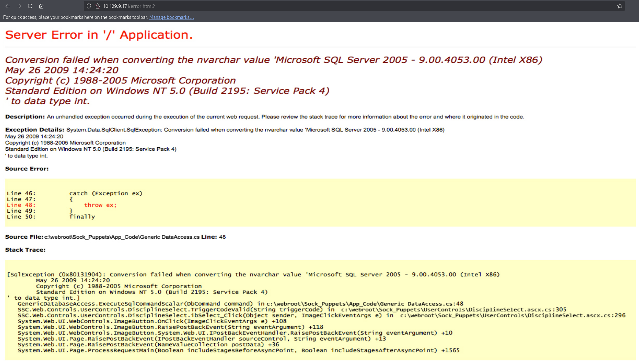Viewport: 639px width, 364px height.
Task: Click the bold 'Description:' label
Action: (25, 117)
